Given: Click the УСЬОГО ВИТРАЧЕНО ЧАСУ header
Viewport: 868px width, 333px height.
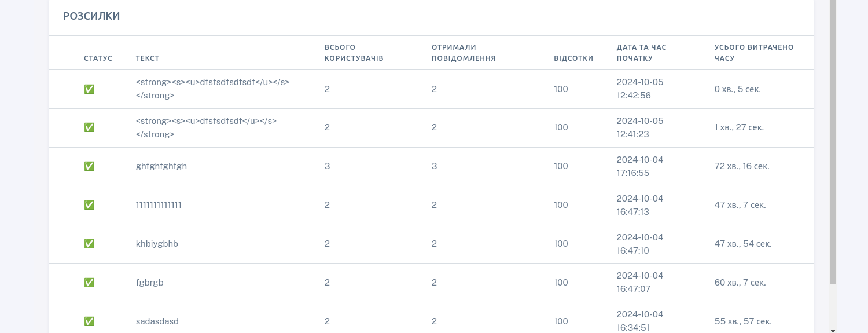Looking at the screenshot, I should pos(754,53).
